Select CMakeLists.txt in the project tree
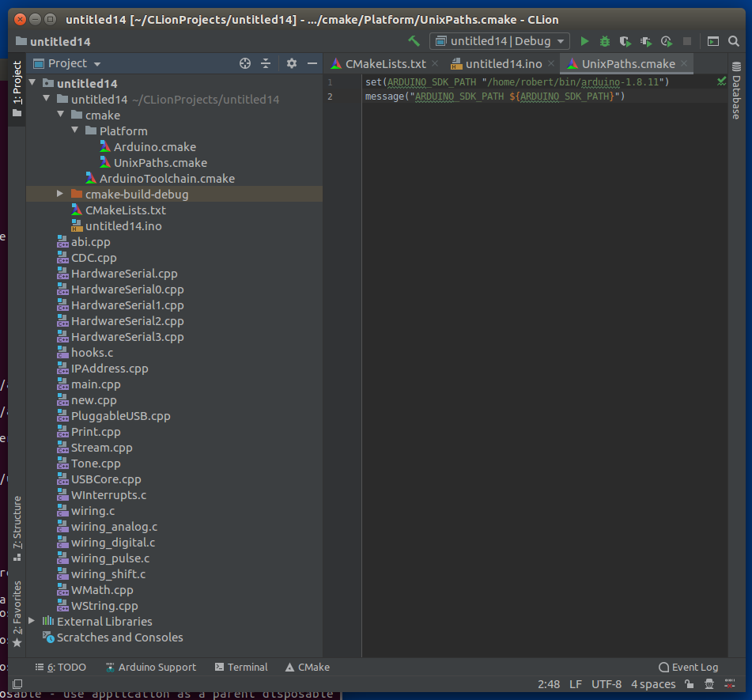The image size is (752, 700). pos(126,210)
